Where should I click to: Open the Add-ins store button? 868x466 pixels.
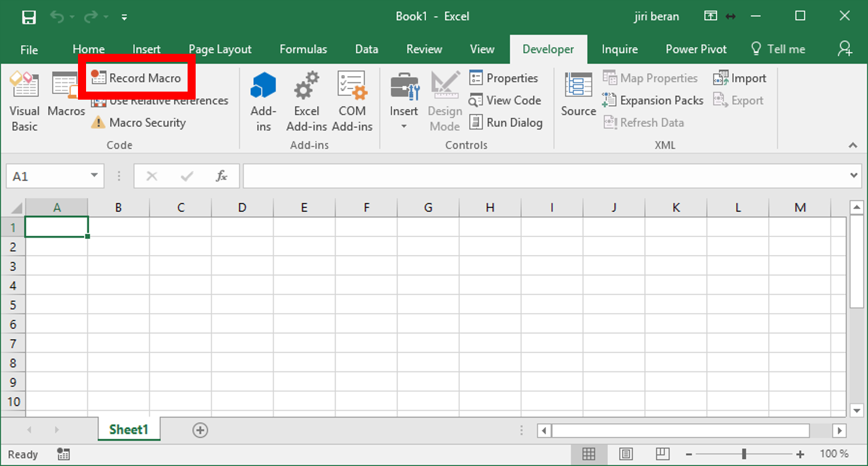click(263, 101)
